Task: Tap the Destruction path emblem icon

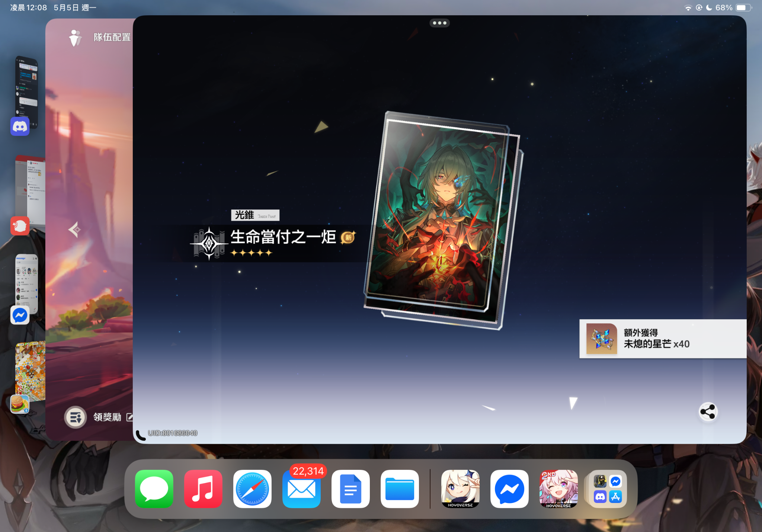Action: pyautogui.click(x=209, y=244)
